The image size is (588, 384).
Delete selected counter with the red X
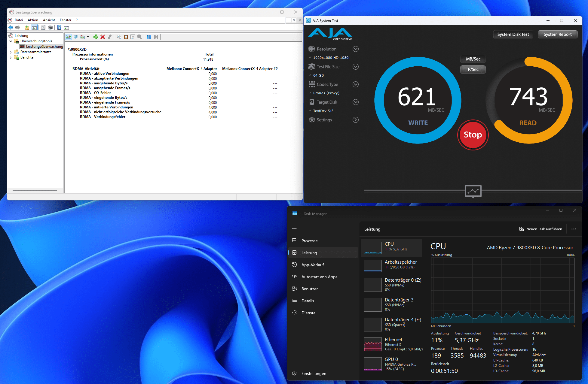point(103,37)
